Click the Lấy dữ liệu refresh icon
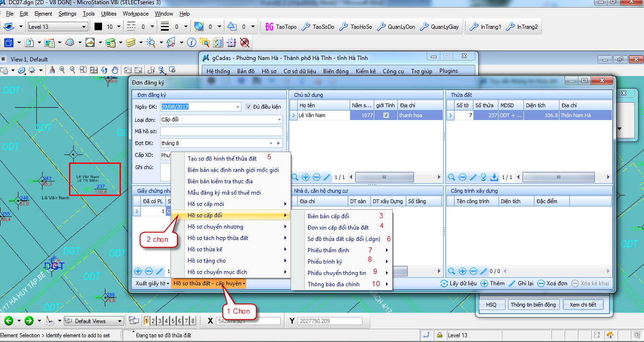Viewport: 644px width, 342px height. [x=444, y=283]
